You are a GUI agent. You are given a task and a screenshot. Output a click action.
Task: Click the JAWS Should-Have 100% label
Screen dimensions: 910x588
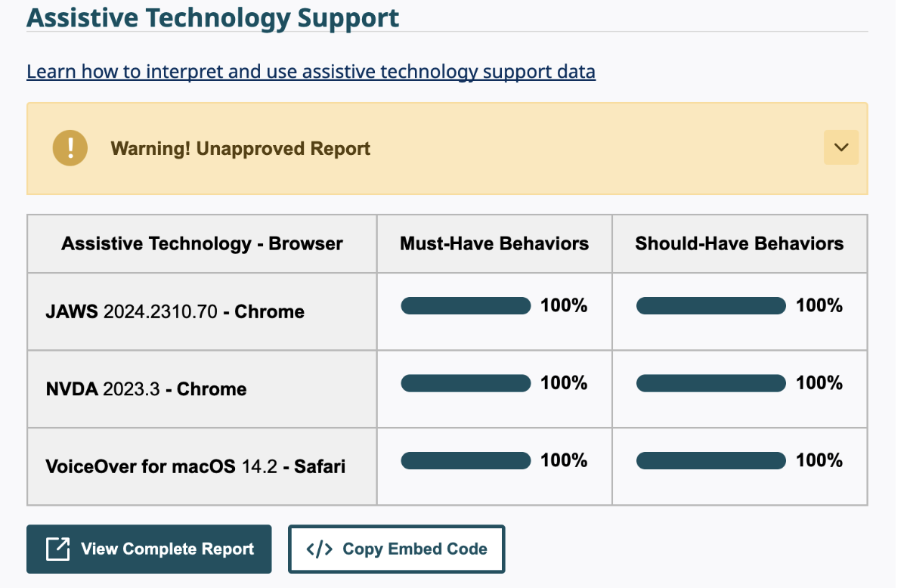[x=819, y=305]
